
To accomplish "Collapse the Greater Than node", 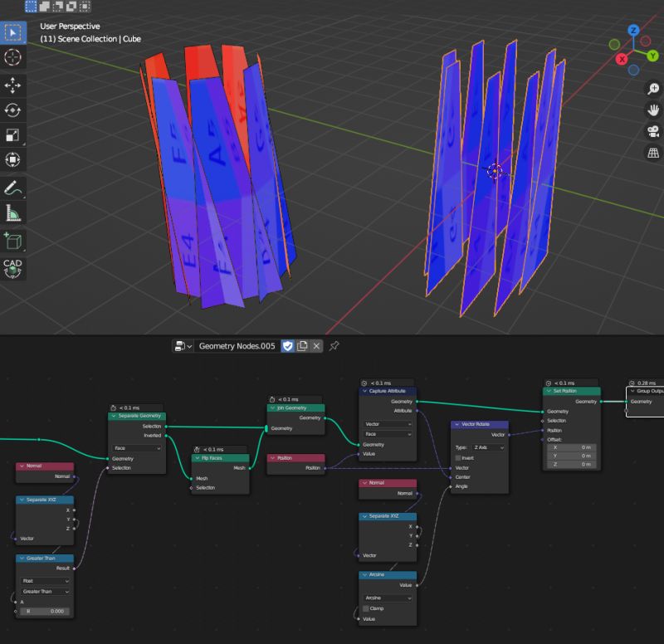I will (22, 558).
